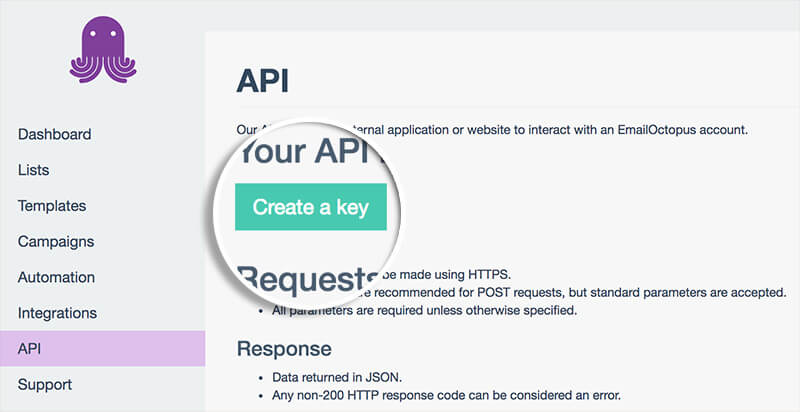The height and width of the screenshot is (412, 800).
Task: Click the 'recommended for POST requests' line
Action: pos(574,293)
